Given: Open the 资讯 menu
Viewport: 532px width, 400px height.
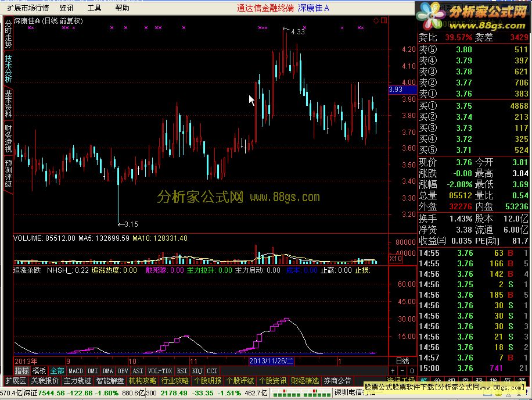Looking at the screenshot, I should pos(66,8).
